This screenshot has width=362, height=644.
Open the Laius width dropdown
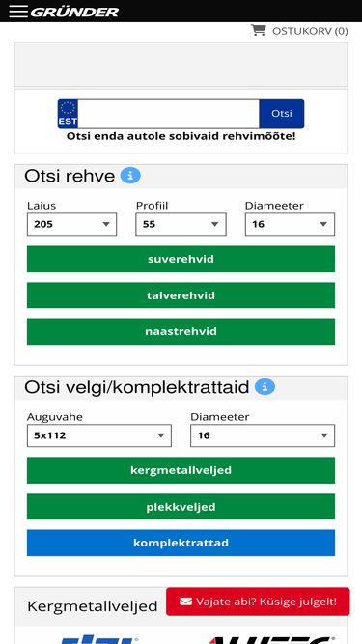tap(71, 224)
